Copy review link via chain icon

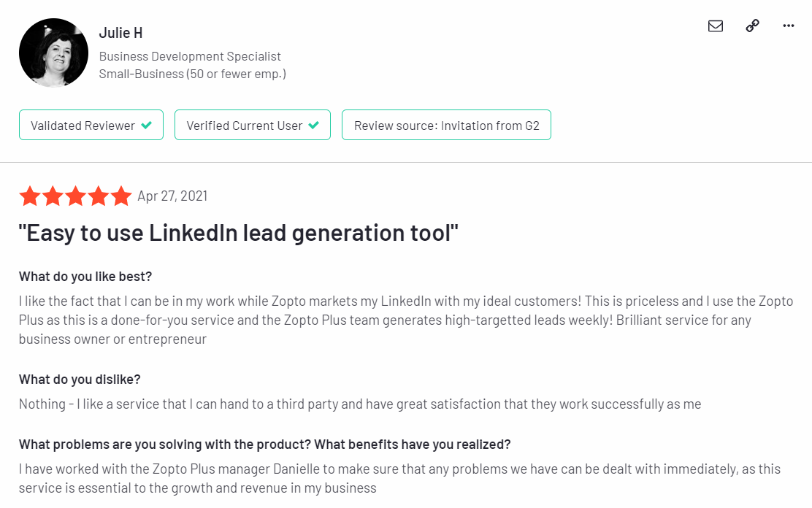click(x=752, y=26)
